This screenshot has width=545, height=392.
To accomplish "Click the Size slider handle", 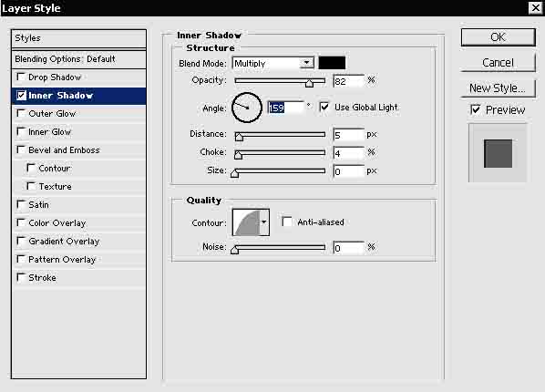I will [x=234, y=173].
